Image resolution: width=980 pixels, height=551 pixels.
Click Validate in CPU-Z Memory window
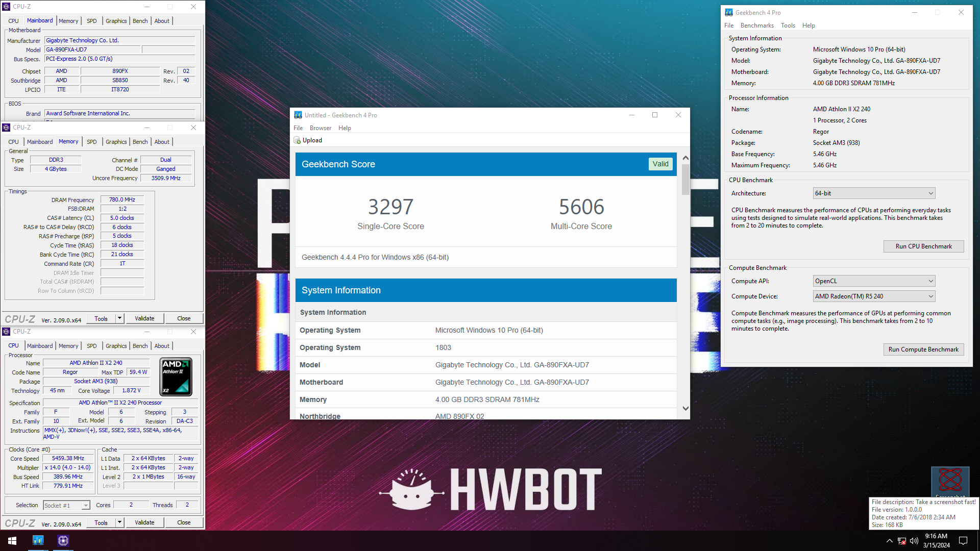tap(144, 318)
